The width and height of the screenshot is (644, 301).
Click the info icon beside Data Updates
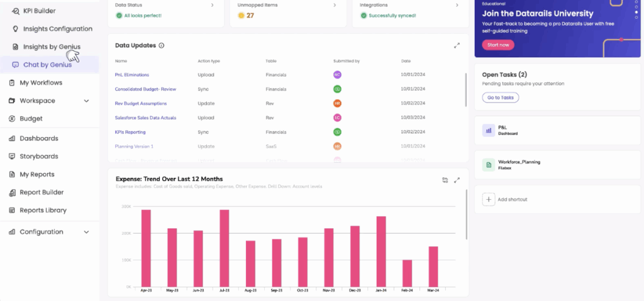[162, 46]
